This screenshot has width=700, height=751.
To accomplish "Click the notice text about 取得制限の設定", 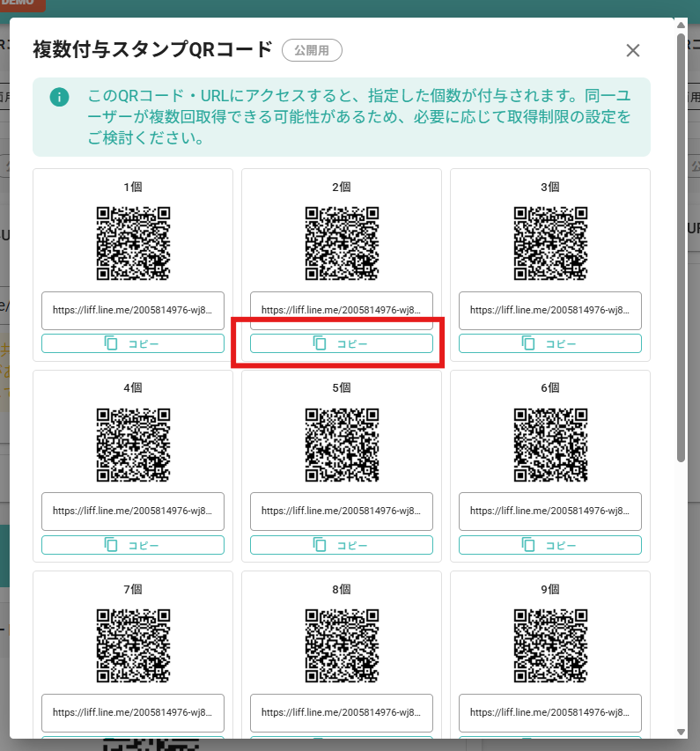I will point(359,117).
